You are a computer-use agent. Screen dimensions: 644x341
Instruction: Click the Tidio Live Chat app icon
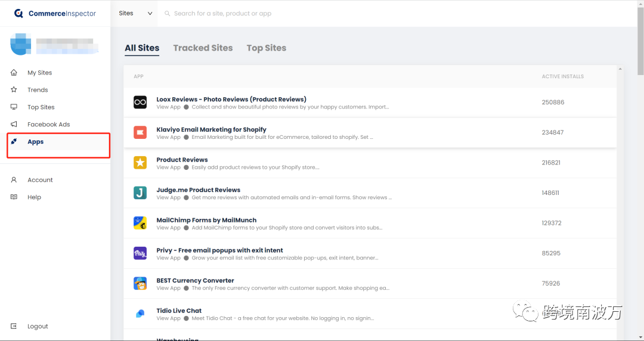[140, 314]
